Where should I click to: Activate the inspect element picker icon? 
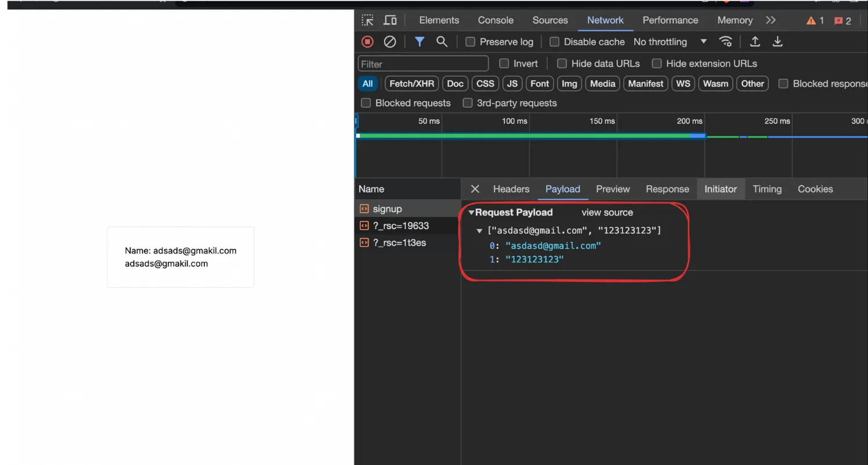[x=368, y=20]
